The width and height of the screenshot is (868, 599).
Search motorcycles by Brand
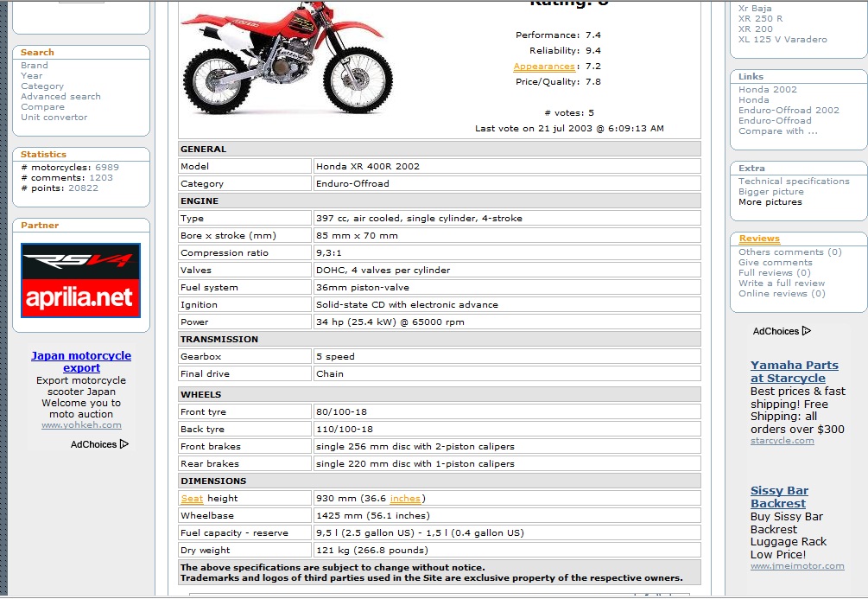point(35,66)
